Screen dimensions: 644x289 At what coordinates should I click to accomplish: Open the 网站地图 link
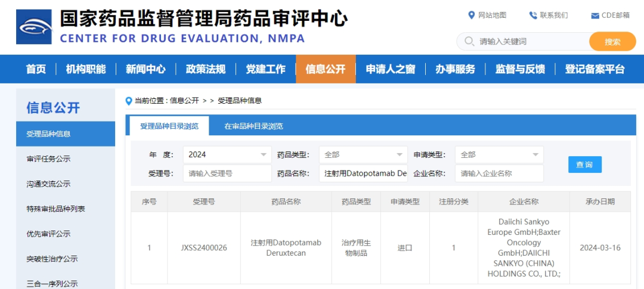point(493,15)
